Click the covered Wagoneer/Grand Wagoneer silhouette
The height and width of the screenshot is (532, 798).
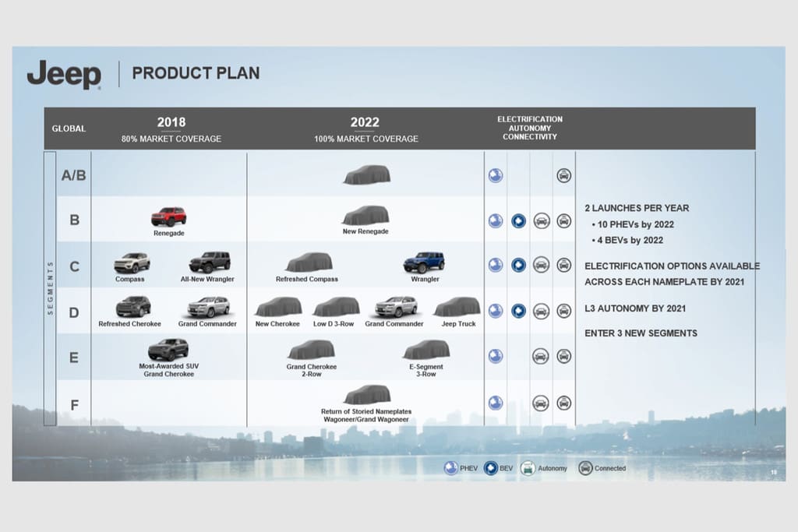point(366,395)
